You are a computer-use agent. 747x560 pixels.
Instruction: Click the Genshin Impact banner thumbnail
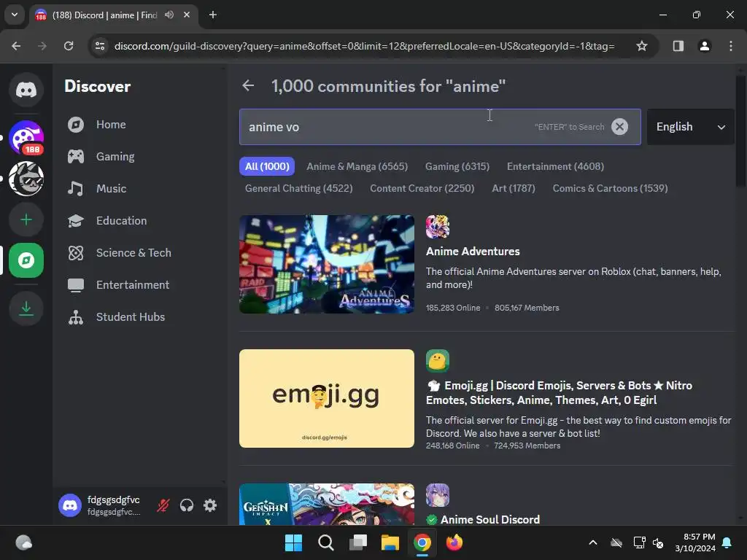[x=326, y=505]
